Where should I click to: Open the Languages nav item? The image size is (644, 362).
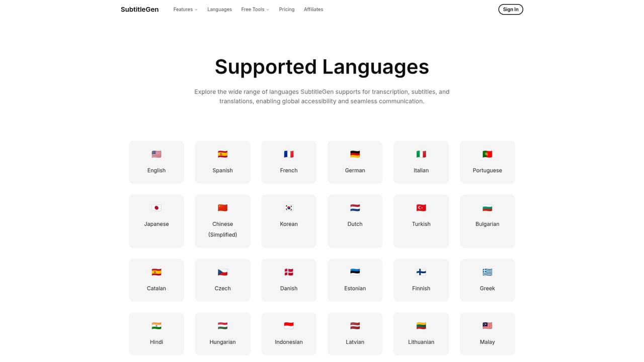pyautogui.click(x=219, y=10)
